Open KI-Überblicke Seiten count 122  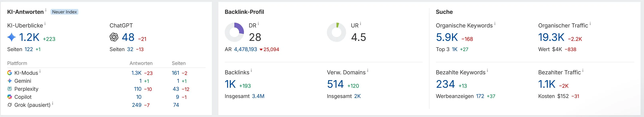pos(29,49)
